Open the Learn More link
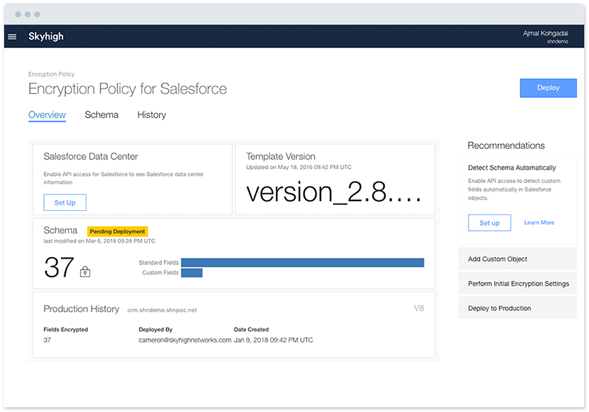This screenshot has width=589, height=412. click(x=539, y=222)
